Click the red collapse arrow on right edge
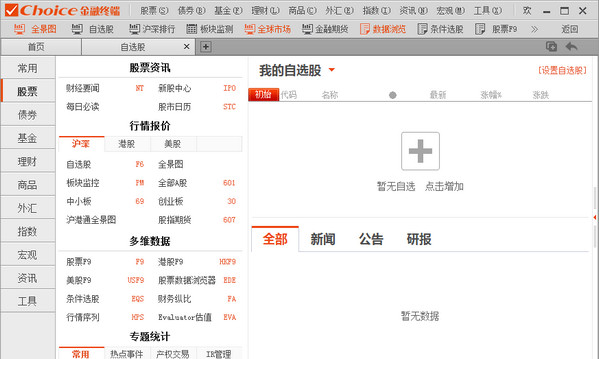The image size is (599, 373). pos(595,217)
